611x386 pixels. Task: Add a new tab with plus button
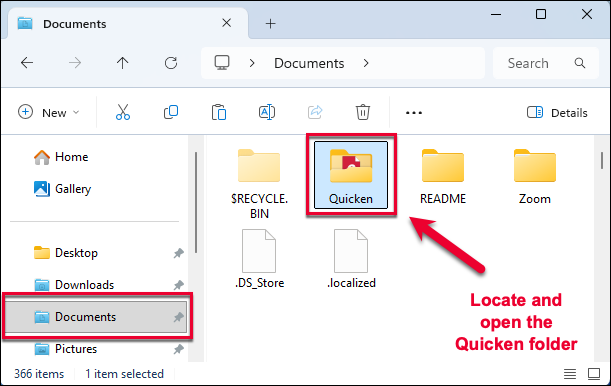pos(270,24)
